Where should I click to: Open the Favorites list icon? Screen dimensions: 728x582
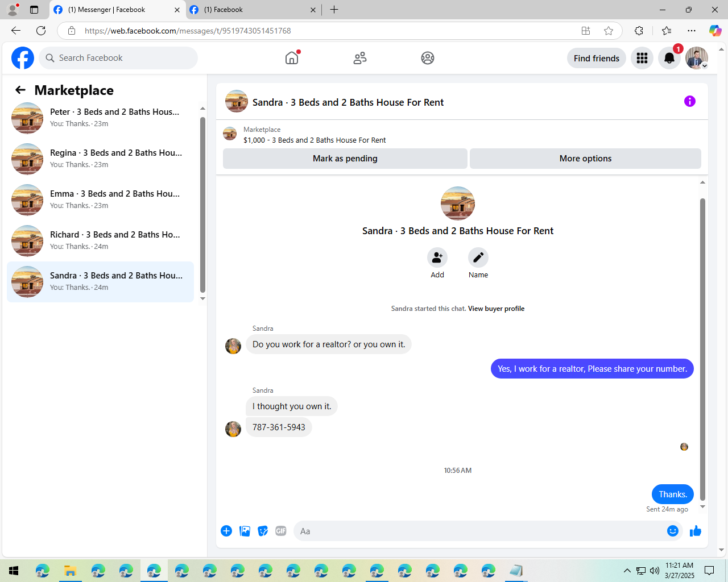pyautogui.click(x=667, y=31)
